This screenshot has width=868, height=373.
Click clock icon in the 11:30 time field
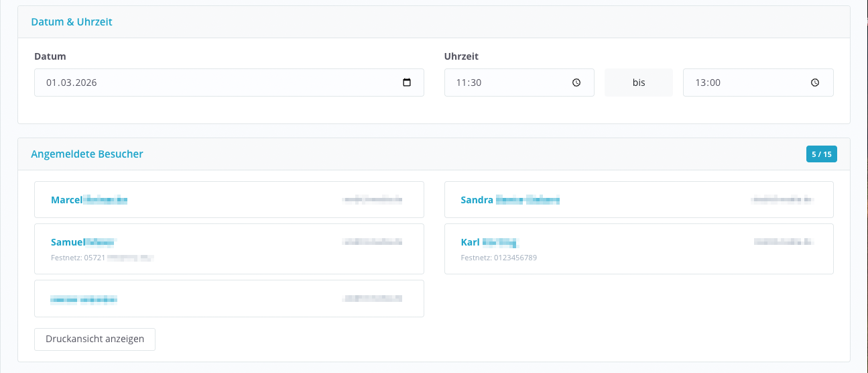click(x=576, y=83)
